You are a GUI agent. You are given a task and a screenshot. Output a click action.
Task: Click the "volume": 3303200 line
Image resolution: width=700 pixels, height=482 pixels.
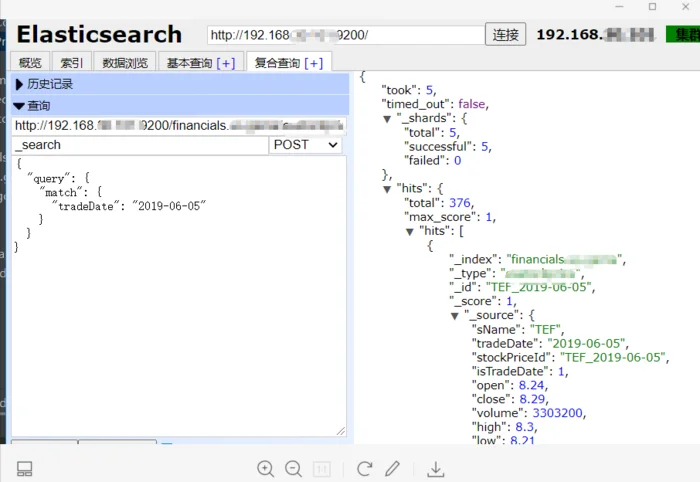tap(529, 413)
